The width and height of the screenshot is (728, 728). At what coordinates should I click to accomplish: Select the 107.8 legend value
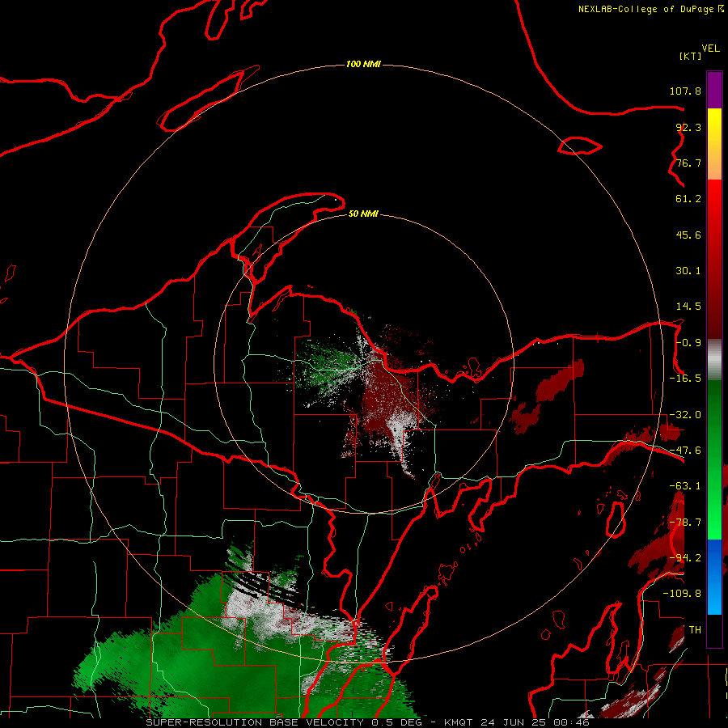coord(685,91)
